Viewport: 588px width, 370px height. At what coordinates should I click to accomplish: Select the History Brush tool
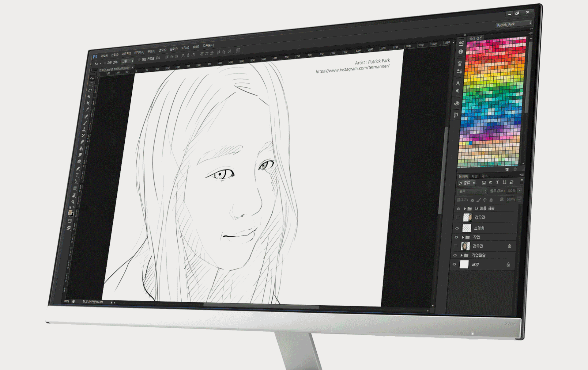[x=83, y=135]
